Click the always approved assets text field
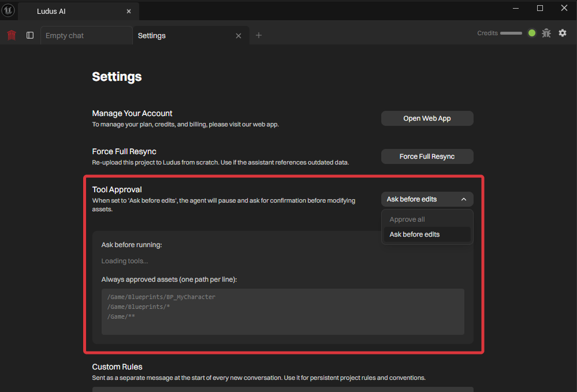The width and height of the screenshot is (577, 392). point(283,312)
